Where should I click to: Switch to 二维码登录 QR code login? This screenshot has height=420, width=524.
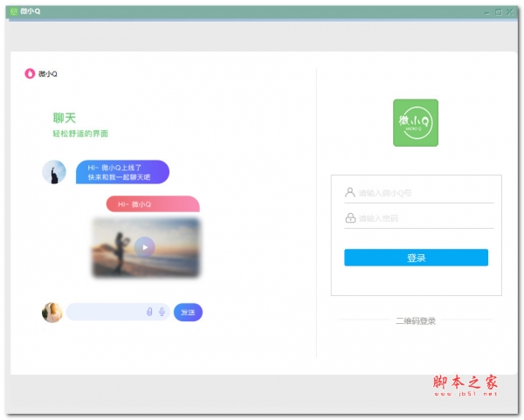(416, 320)
